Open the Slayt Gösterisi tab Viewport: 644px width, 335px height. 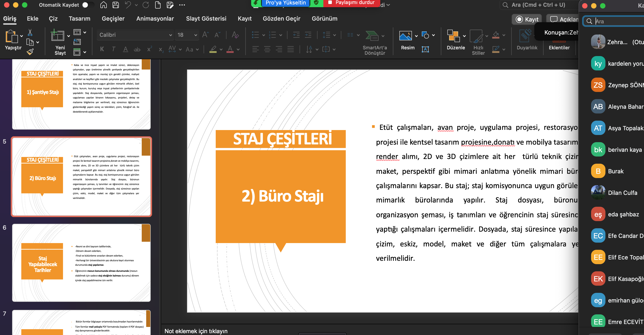point(206,19)
